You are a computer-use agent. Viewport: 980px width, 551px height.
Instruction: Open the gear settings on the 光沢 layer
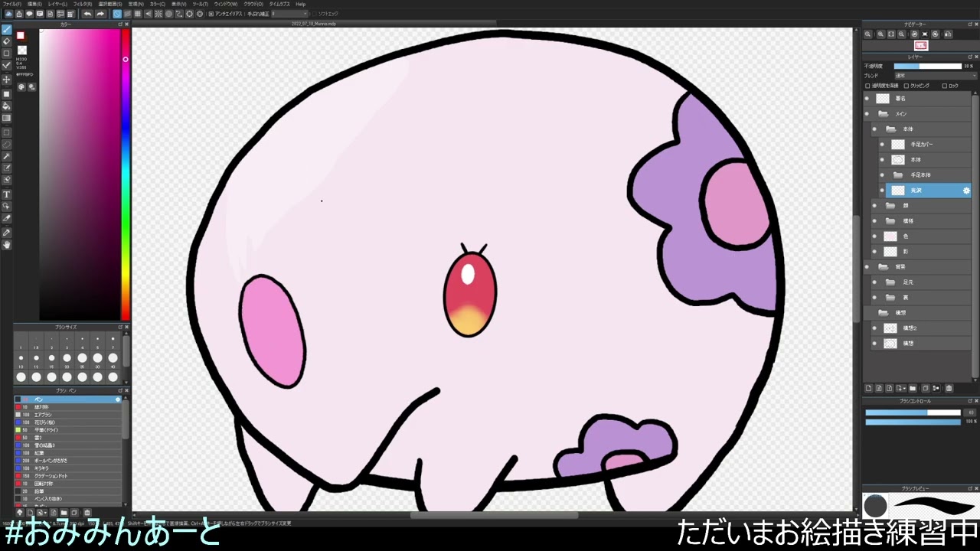tap(966, 191)
